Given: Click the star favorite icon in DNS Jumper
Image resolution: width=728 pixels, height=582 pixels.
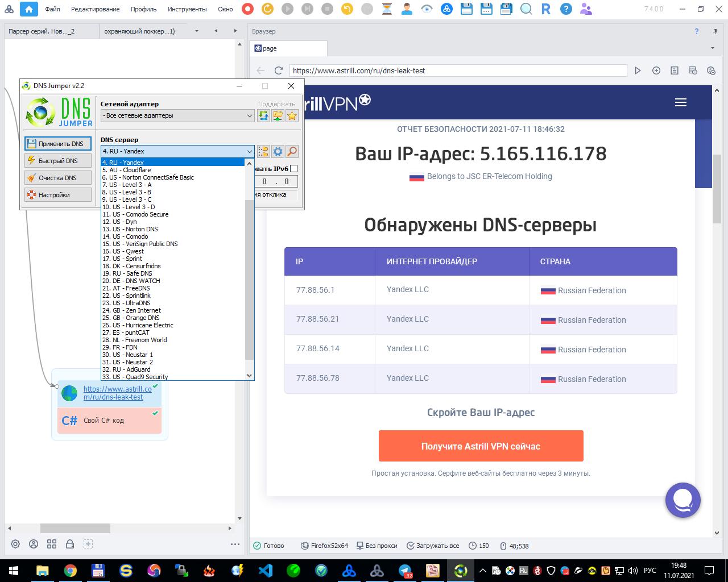Looking at the screenshot, I should coord(292,116).
